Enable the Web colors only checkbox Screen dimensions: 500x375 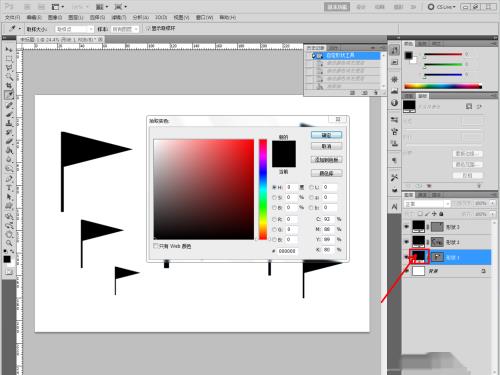pos(155,246)
